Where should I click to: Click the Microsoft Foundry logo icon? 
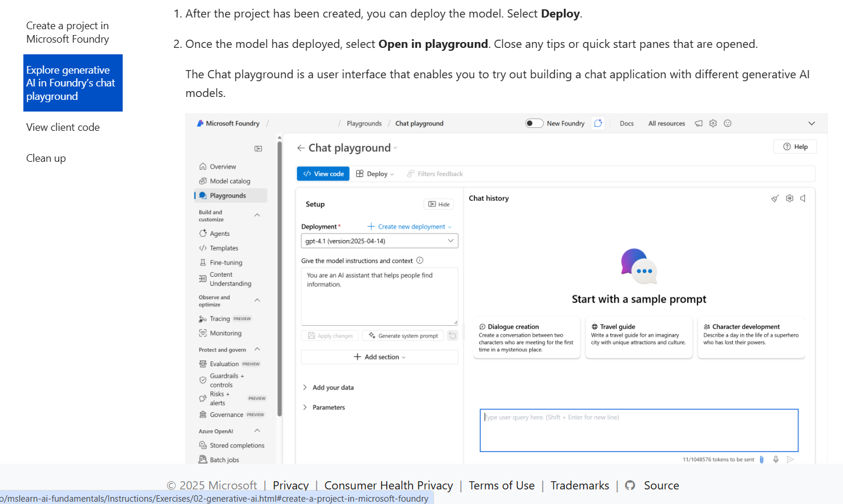coord(200,123)
